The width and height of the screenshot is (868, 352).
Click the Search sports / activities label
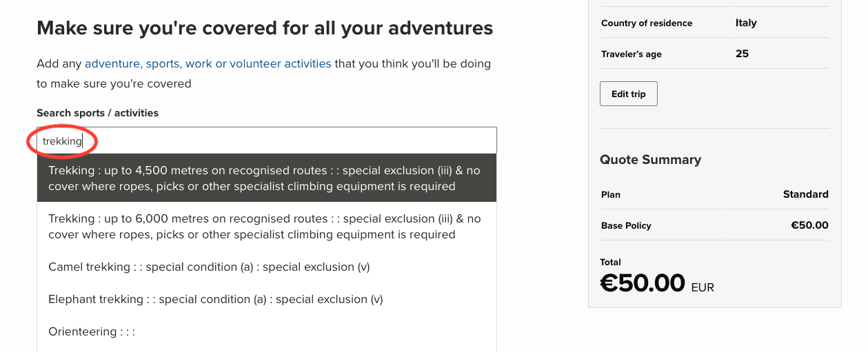(97, 112)
